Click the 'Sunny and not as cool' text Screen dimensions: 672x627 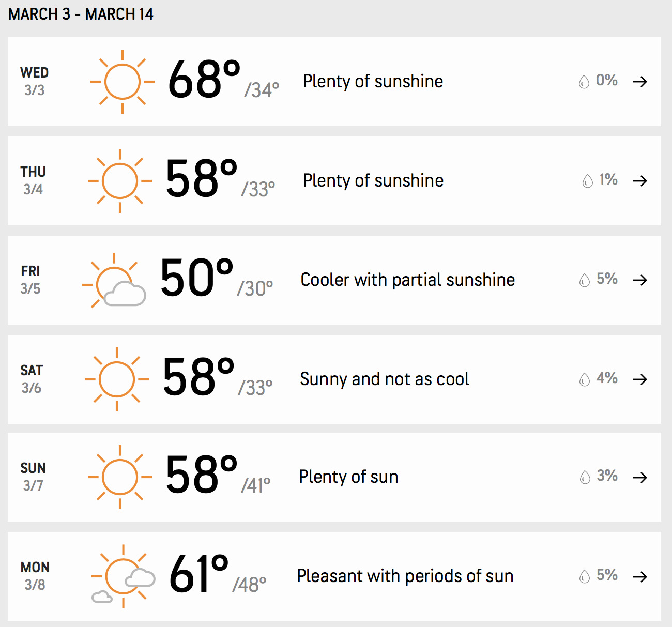coord(385,379)
